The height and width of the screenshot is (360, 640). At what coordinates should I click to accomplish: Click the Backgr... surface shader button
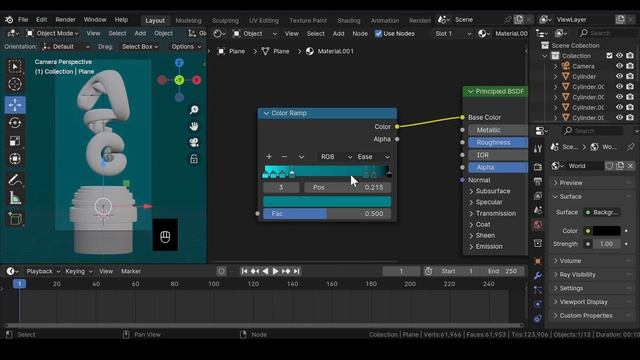602,212
